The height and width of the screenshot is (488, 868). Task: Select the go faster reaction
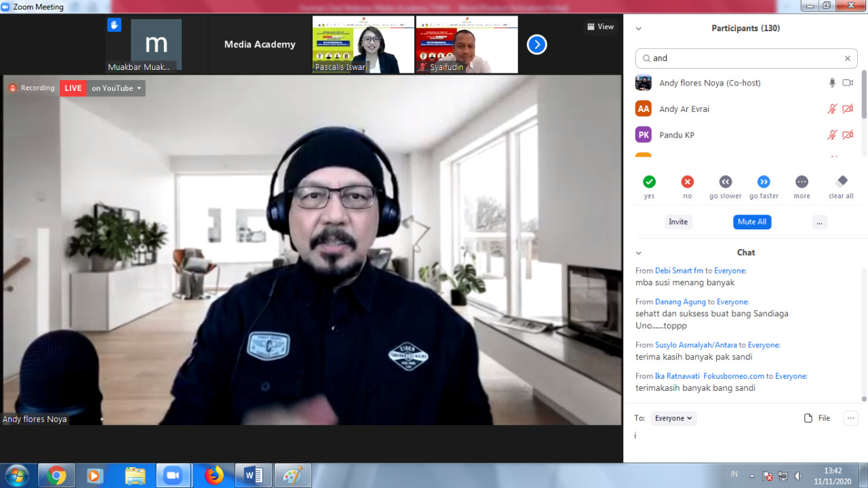pos(764,181)
